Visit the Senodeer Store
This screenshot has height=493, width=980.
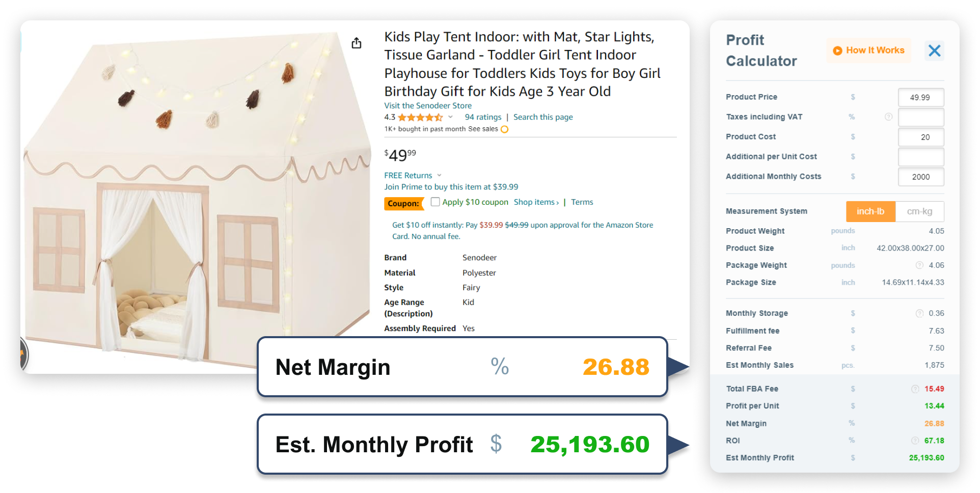(428, 105)
